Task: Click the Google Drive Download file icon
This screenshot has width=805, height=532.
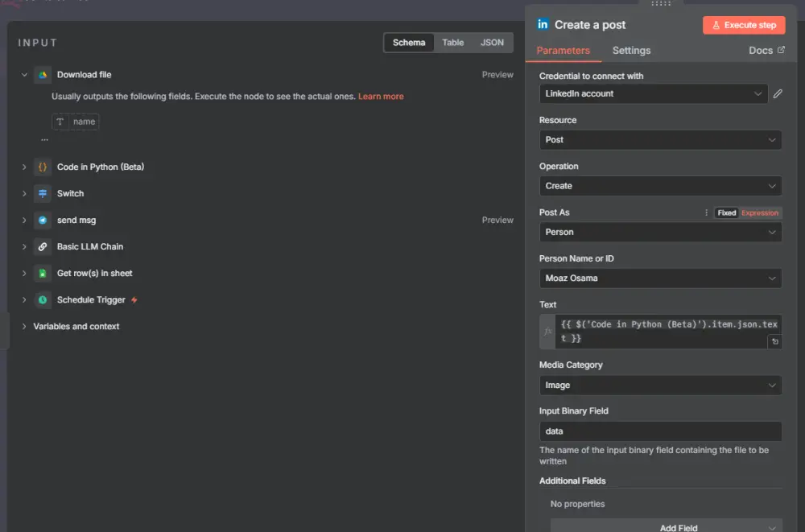Action: 43,75
